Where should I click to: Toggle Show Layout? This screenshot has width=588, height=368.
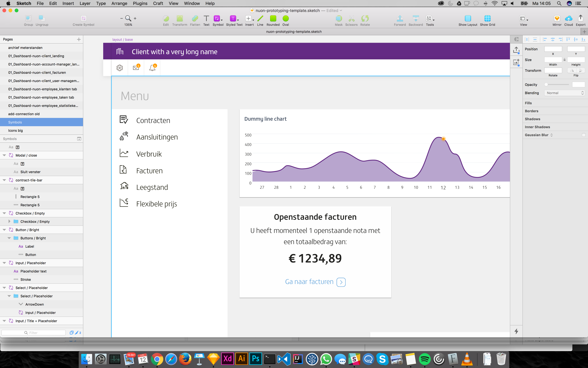(468, 19)
